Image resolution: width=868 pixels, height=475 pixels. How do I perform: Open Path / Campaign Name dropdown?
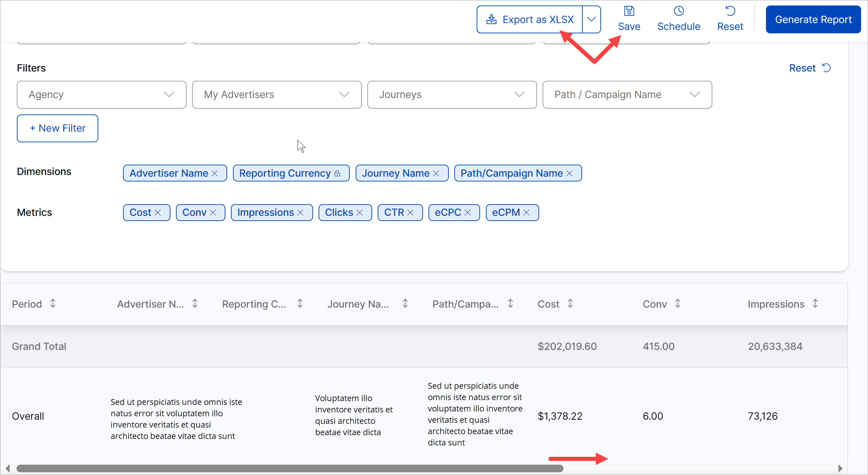click(627, 95)
